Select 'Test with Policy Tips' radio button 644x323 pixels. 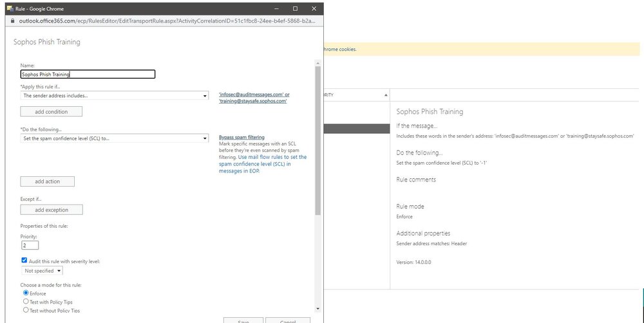pyautogui.click(x=26, y=301)
